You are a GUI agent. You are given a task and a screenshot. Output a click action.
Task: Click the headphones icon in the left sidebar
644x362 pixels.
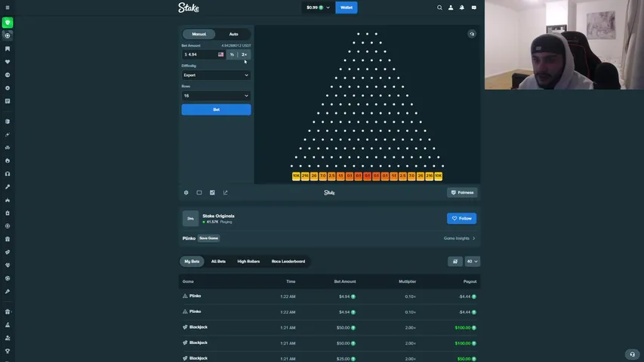(x=8, y=174)
